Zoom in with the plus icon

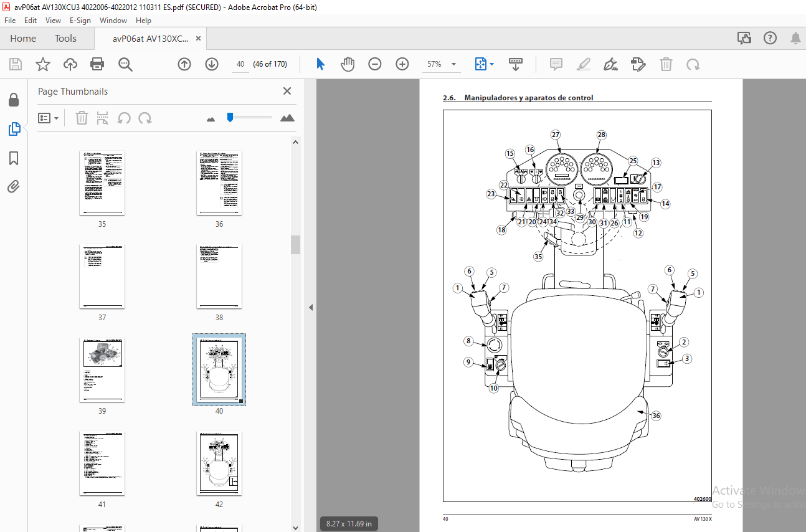[402, 64]
